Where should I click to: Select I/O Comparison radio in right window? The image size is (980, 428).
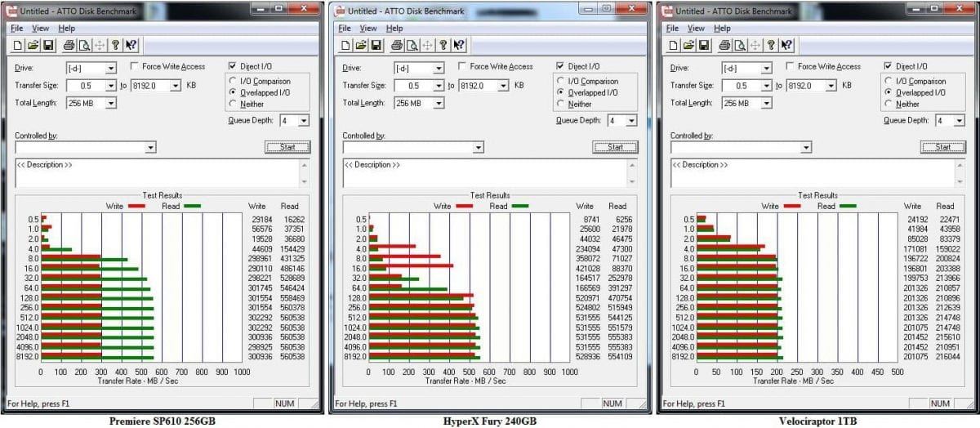tap(889, 82)
